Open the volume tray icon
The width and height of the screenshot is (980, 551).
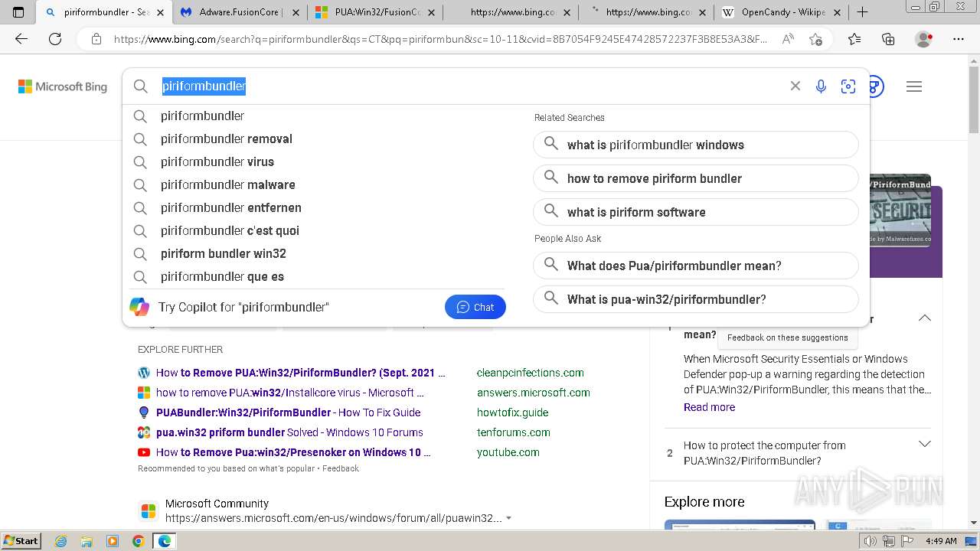coord(871,541)
